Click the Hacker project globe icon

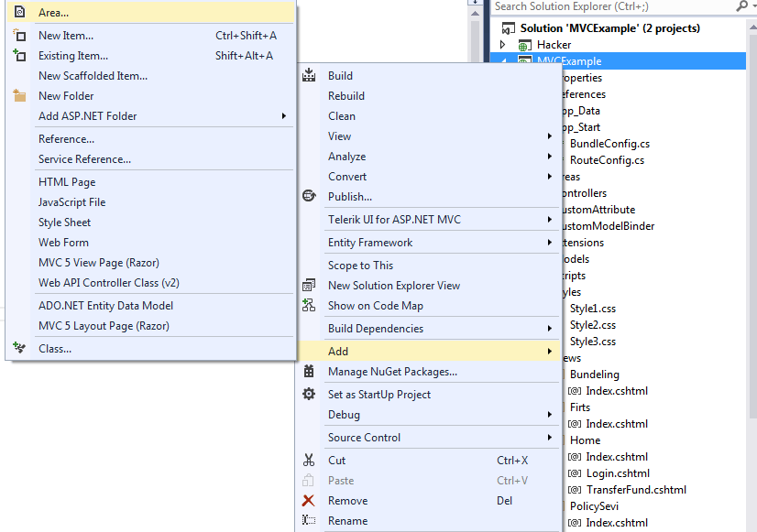(525, 46)
